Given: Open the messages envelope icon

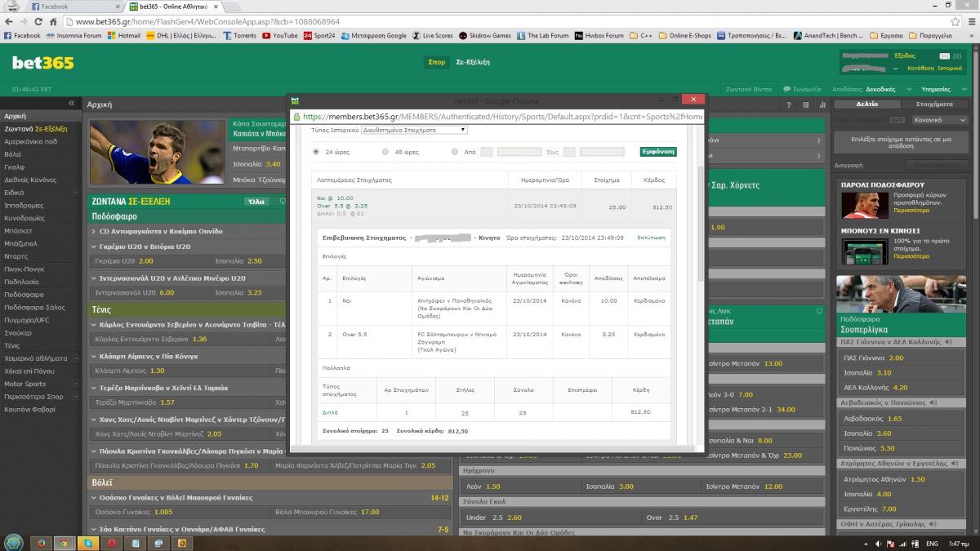Looking at the screenshot, I should (946, 56).
